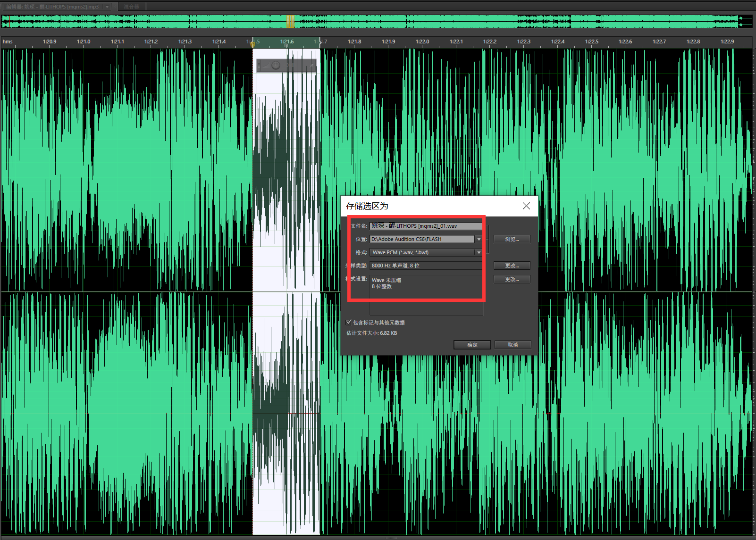756x540 pixels.
Task: Click ruler time 1:22.0
Action: [x=422, y=42]
